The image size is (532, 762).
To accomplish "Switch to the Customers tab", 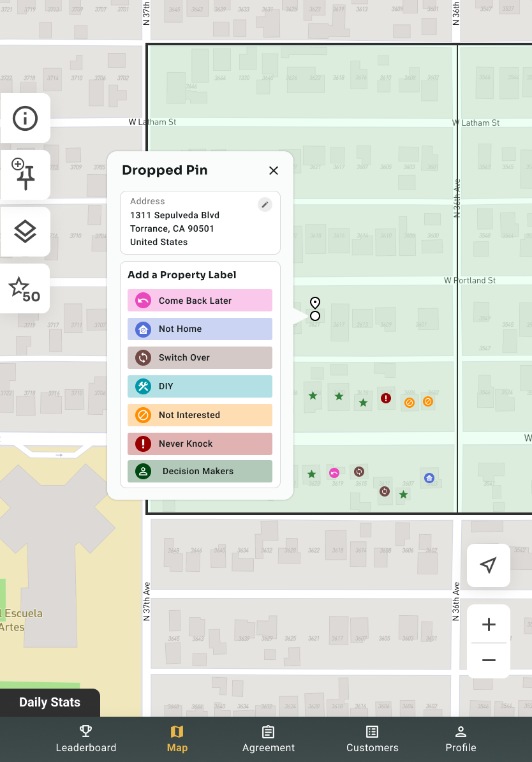I will [372, 739].
